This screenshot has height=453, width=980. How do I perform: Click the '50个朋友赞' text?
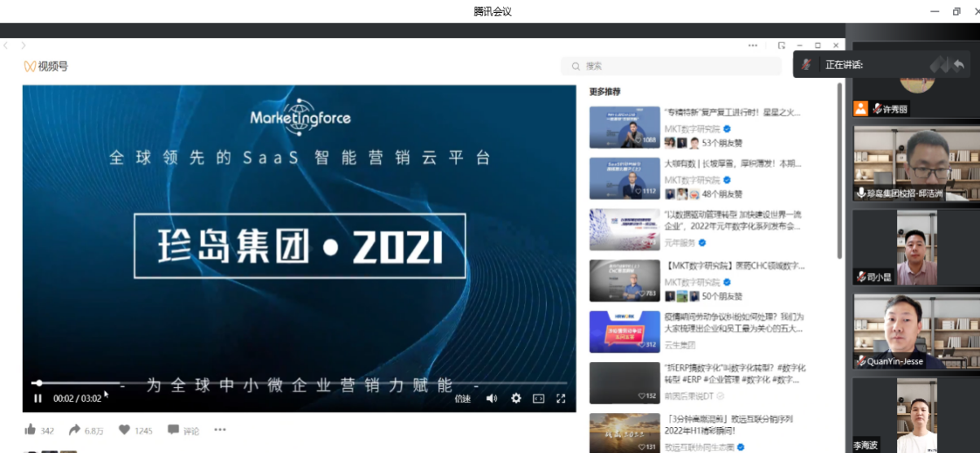pyautogui.click(x=722, y=297)
